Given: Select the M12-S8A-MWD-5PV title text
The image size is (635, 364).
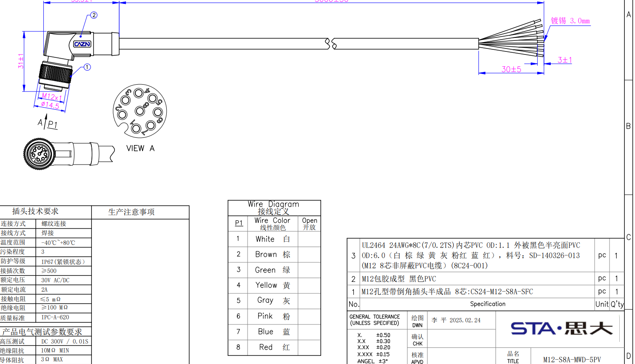Looking at the screenshot, I should pyautogui.click(x=572, y=360).
